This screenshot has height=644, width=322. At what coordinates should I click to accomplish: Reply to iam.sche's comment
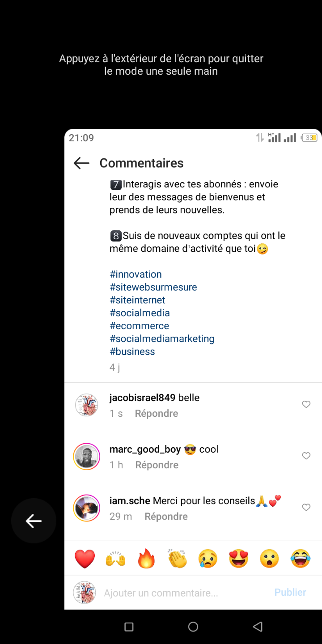(x=166, y=517)
